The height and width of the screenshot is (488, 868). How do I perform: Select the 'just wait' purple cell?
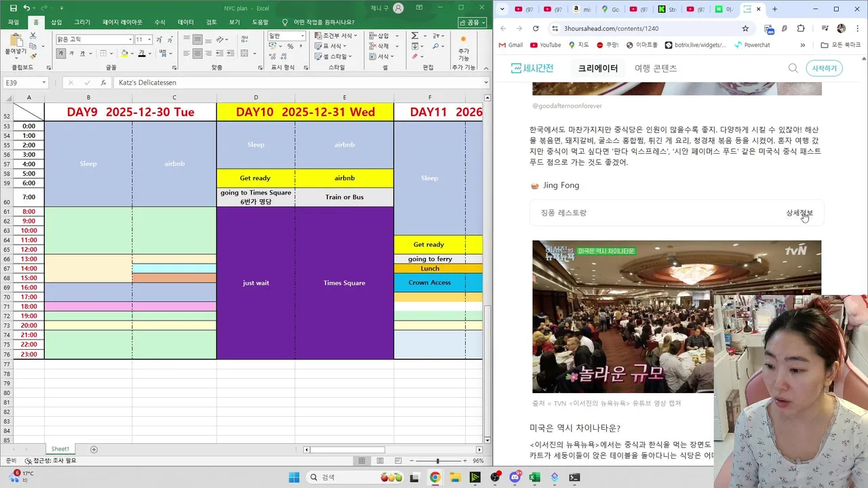click(256, 283)
